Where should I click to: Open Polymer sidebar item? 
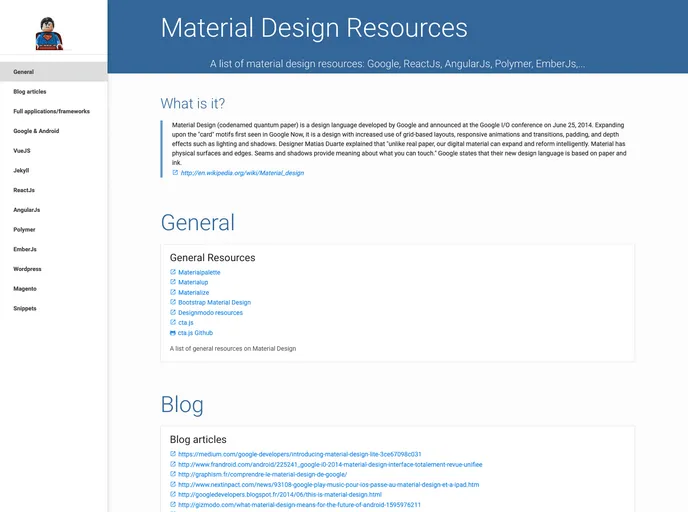point(54,230)
